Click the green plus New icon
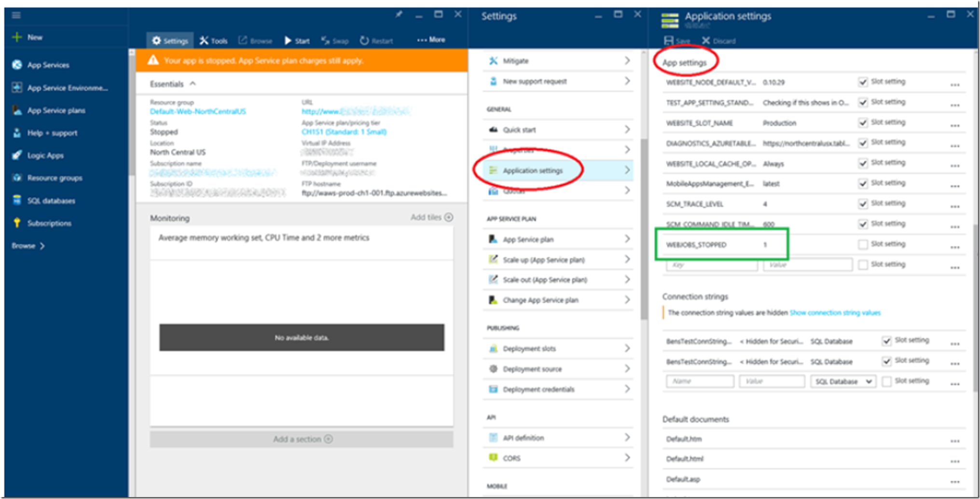Image resolution: width=980 pixels, height=499 pixels. click(17, 37)
